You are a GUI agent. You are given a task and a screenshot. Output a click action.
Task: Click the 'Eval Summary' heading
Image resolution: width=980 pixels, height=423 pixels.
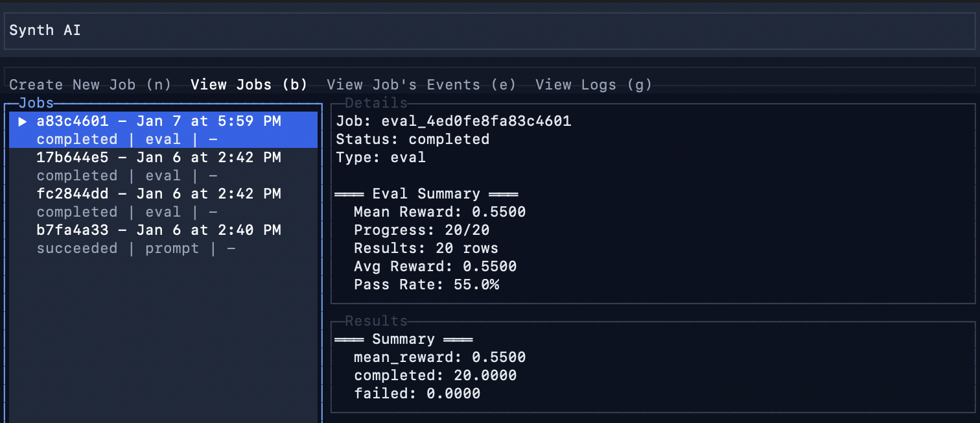pos(426,194)
